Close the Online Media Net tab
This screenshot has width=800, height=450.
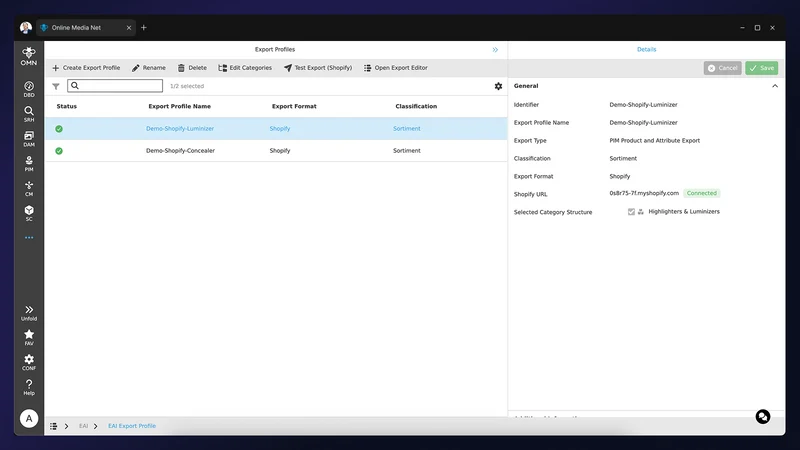tap(129, 28)
